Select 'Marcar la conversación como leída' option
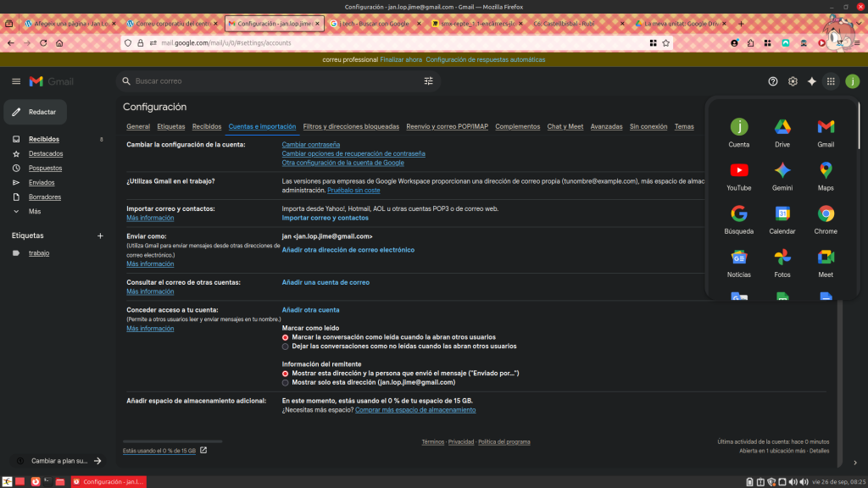 click(x=285, y=337)
